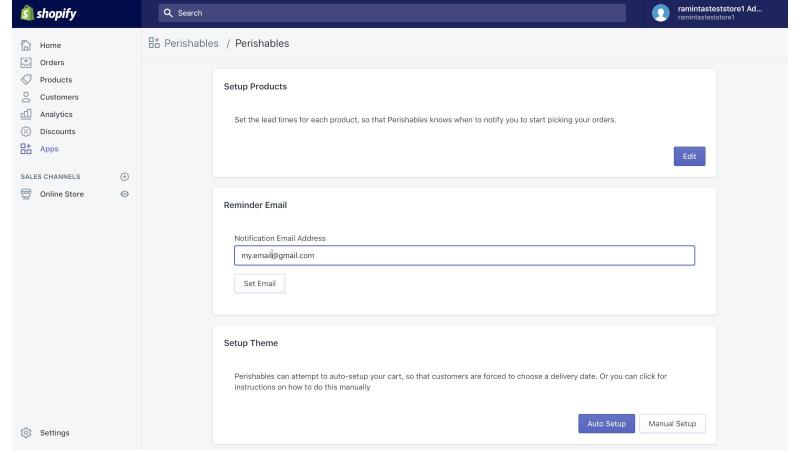Click the Setup Products heading
800x450 pixels.
(255, 87)
